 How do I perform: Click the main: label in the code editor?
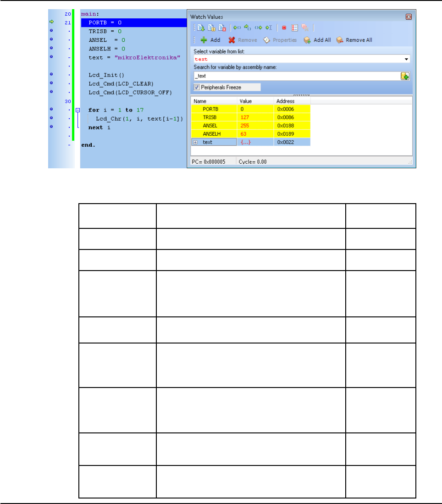pyautogui.click(x=90, y=14)
